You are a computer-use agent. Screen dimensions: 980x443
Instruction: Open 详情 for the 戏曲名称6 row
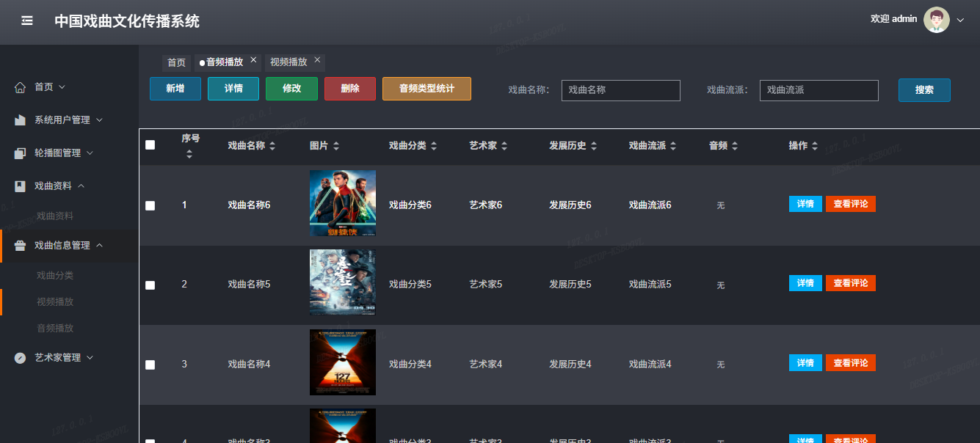(805, 204)
